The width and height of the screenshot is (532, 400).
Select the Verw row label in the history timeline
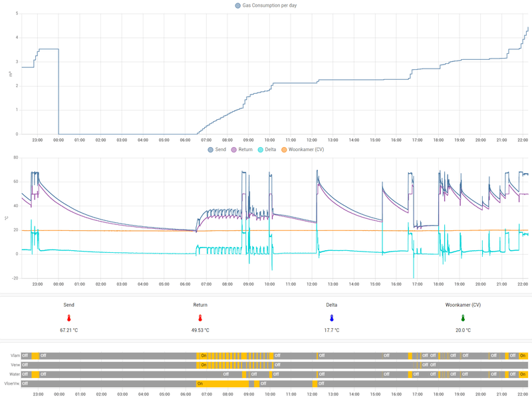(x=15, y=365)
